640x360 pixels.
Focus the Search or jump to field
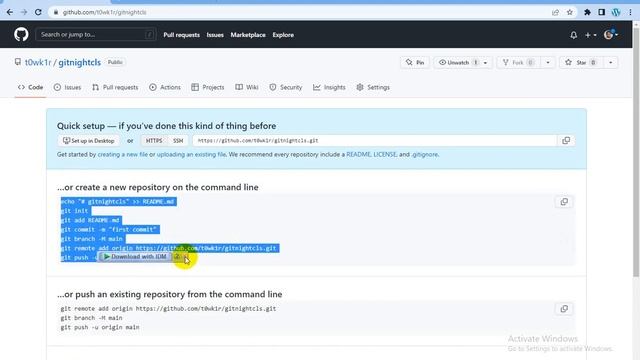point(96,35)
